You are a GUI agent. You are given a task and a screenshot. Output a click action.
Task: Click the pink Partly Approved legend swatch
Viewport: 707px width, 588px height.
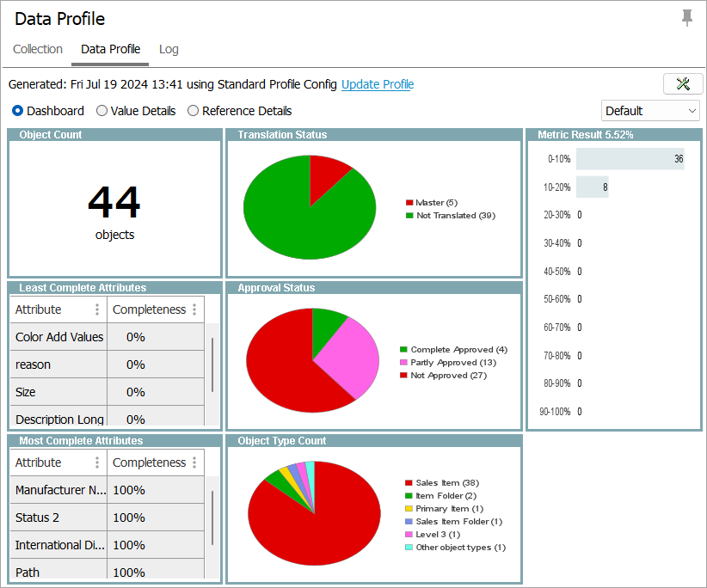[404, 363]
